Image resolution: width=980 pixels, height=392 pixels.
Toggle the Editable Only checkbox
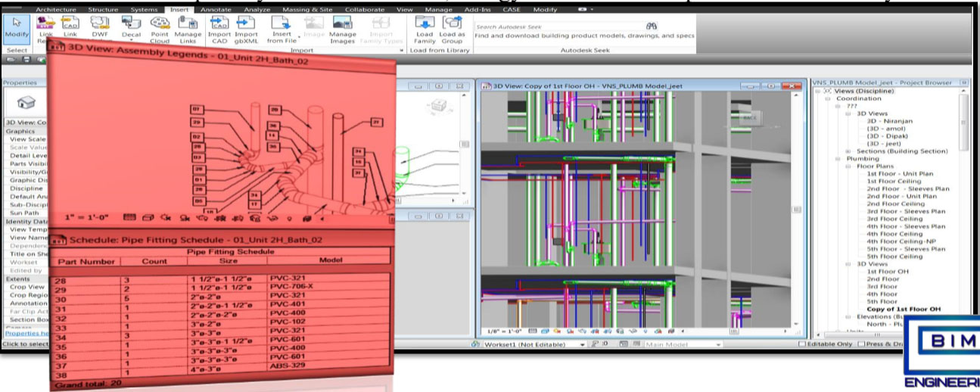[802, 344]
